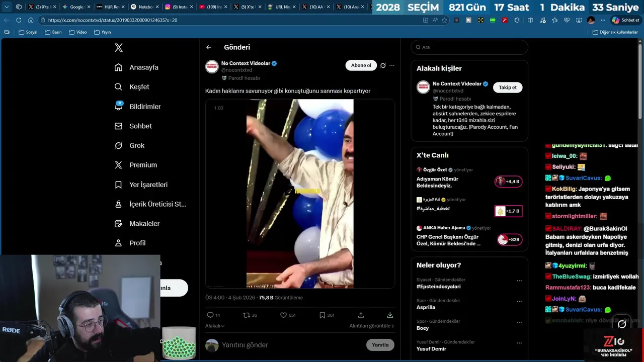Open Grok from the sidebar
Viewport: 644px width, 362px height.
(x=129, y=145)
